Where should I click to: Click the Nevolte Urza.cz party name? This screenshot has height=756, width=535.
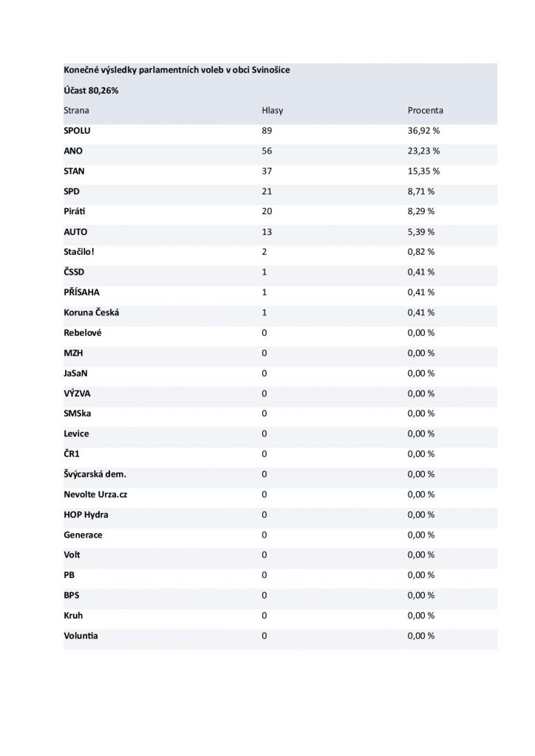(x=95, y=494)
